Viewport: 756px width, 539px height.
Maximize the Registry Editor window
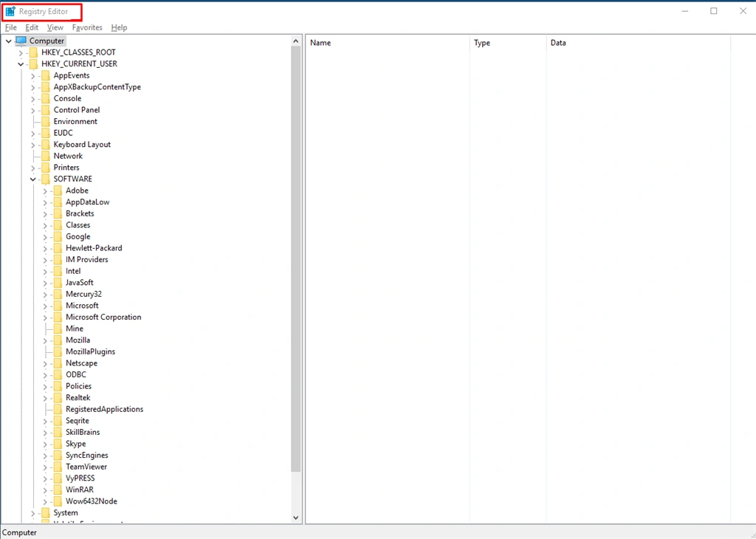click(714, 11)
